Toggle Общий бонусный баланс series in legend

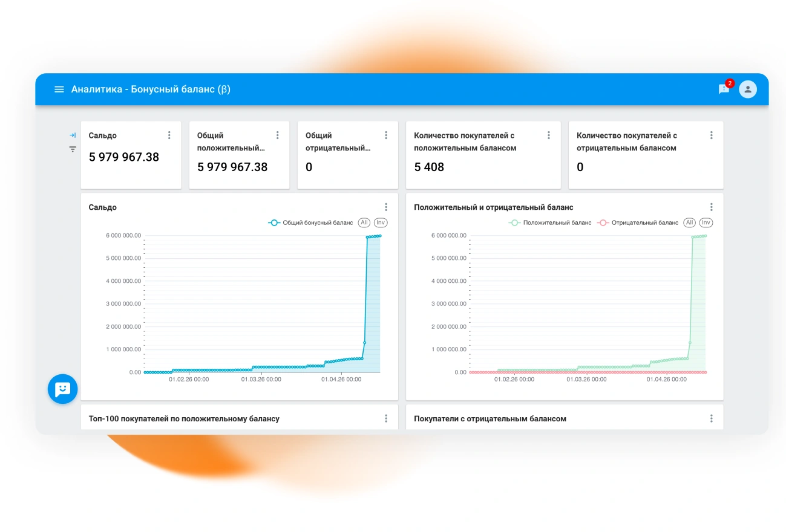(311, 222)
